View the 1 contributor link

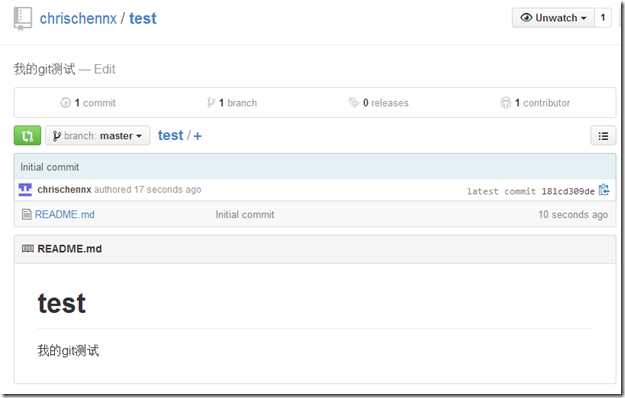535,103
